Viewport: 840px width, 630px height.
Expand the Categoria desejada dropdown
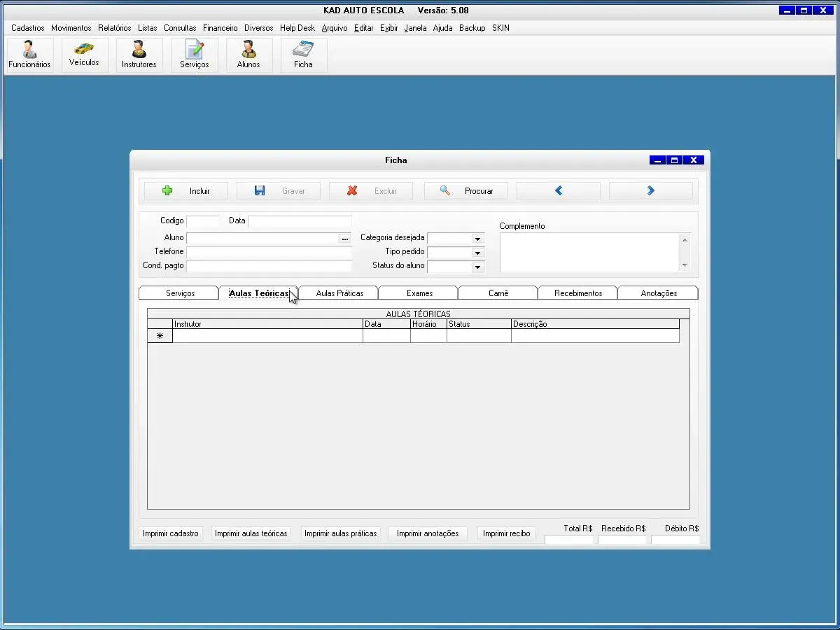click(x=477, y=239)
